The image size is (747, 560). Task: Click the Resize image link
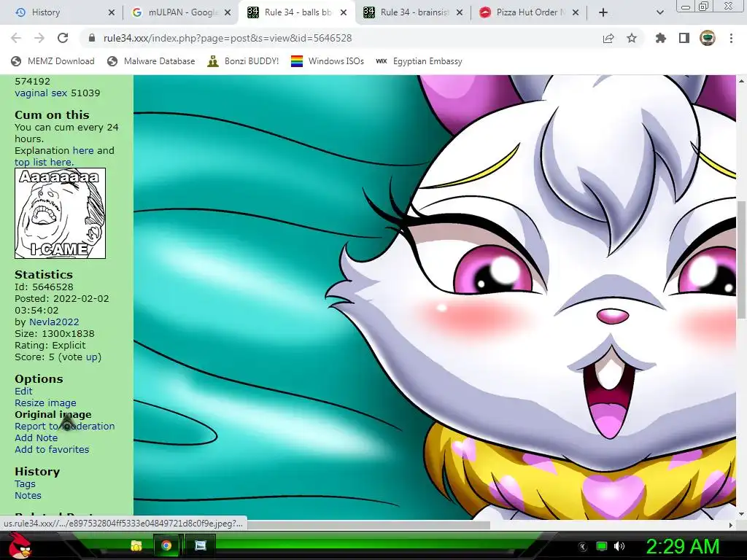point(45,402)
